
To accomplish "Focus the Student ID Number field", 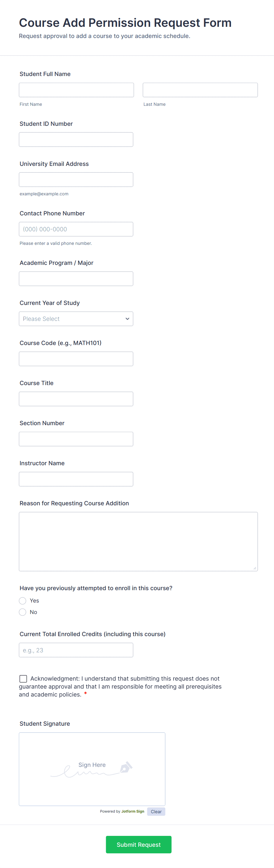I will [76, 139].
